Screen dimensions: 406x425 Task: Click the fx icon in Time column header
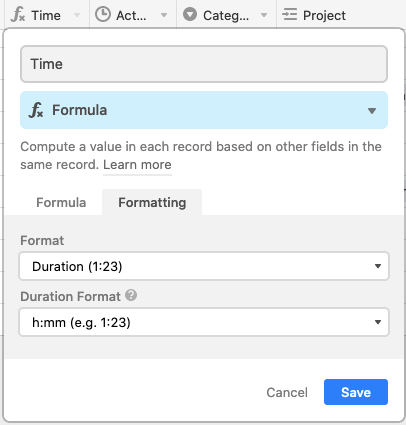pyautogui.click(x=18, y=15)
